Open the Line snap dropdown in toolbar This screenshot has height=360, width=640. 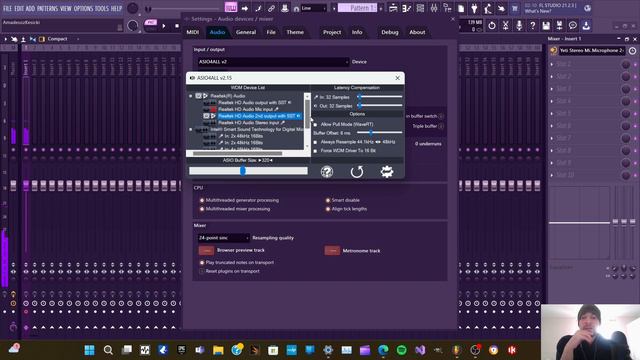pyautogui.click(x=313, y=8)
